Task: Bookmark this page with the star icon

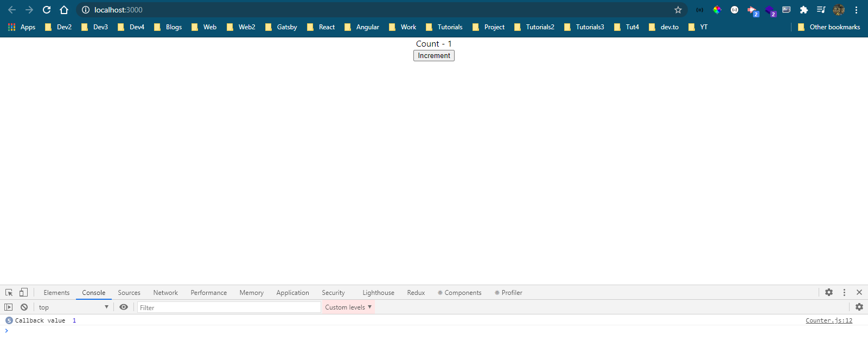Action: 678,10
